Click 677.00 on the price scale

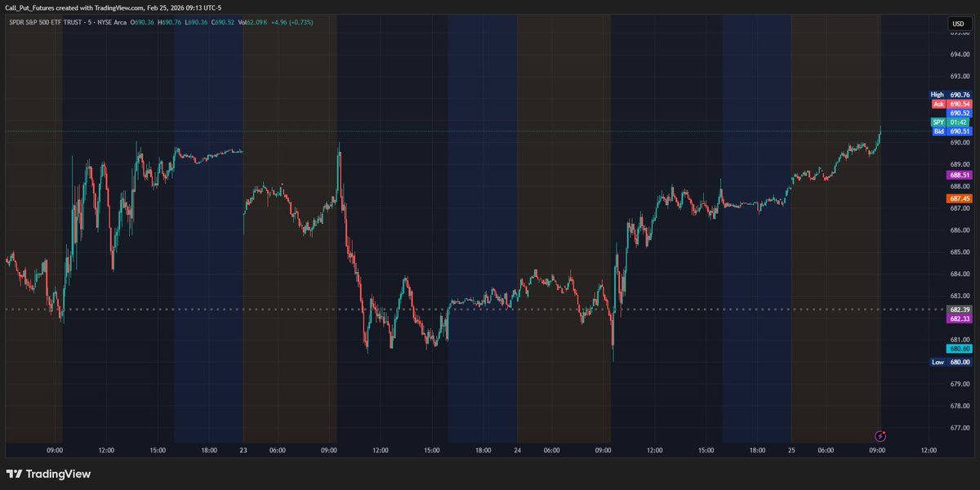tap(960, 428)
